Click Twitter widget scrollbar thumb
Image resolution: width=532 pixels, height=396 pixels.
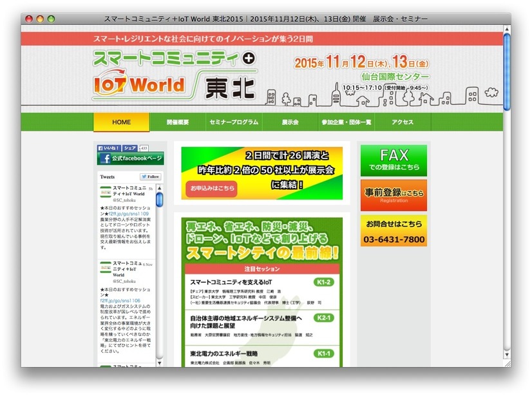point(160,200)
